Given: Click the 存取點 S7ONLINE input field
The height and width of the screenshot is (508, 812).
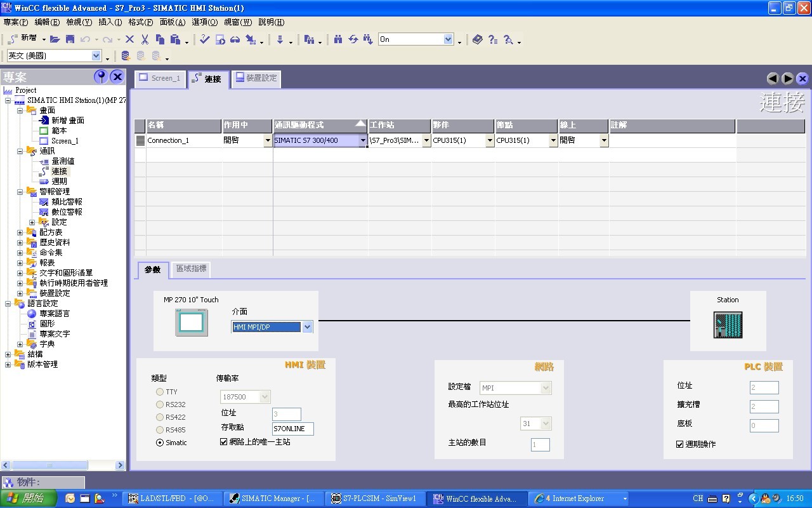Looking at the screenshot, I should tap(292, 429).
